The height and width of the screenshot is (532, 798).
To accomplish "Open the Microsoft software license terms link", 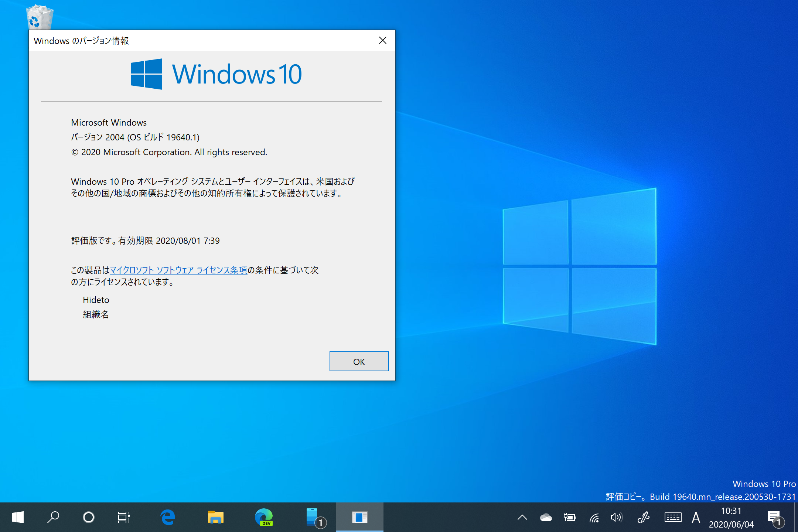I will (x=178, y=270).
